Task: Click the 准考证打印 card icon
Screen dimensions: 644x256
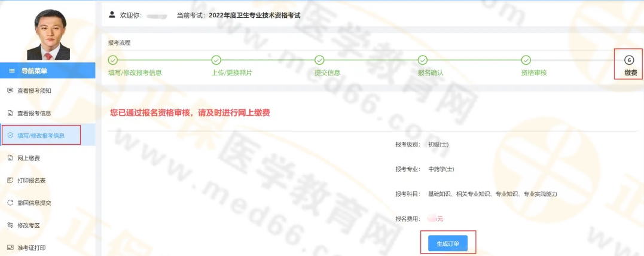Action: [x=10, y=248]
